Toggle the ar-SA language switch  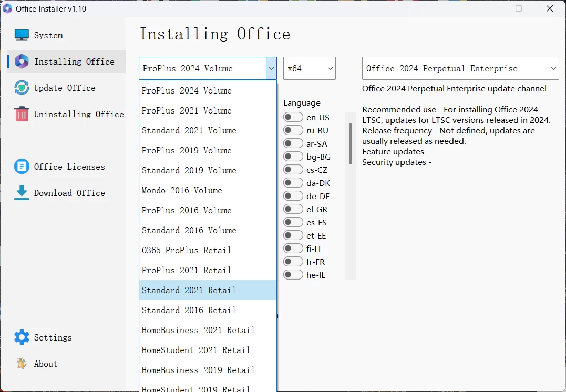[293, 143]
